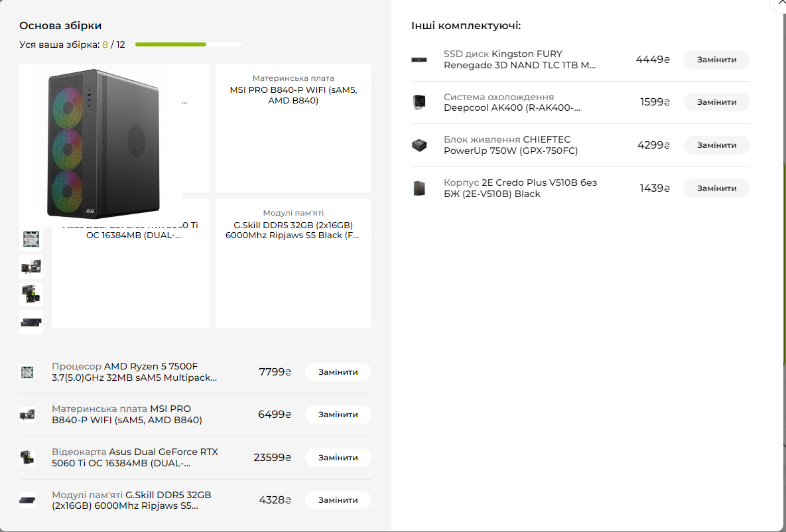786x532 pixels.
Task: Click the Блок живлення CHIEFTEC PowerUp text
Action: pos(510,145)
